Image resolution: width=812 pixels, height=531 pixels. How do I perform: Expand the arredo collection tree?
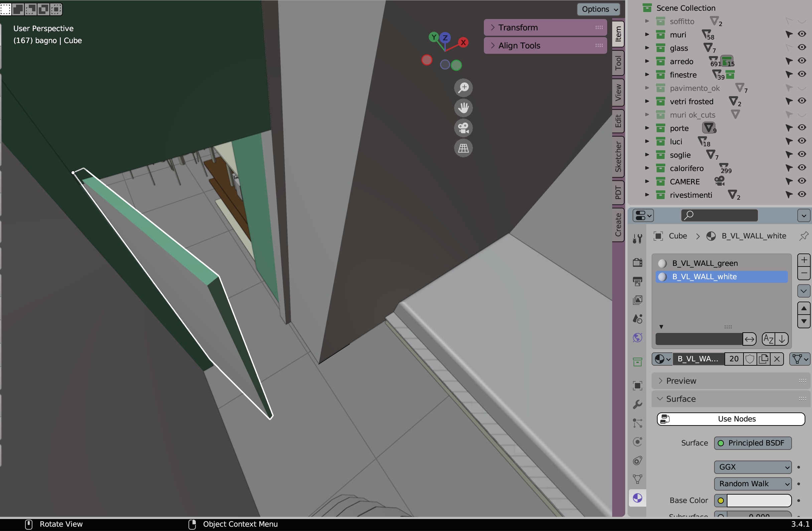647,61
